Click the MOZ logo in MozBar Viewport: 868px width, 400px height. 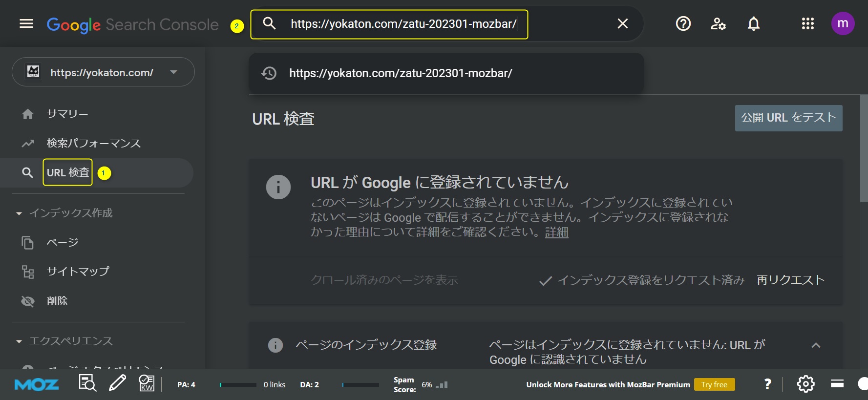click(x=37, y=385)
